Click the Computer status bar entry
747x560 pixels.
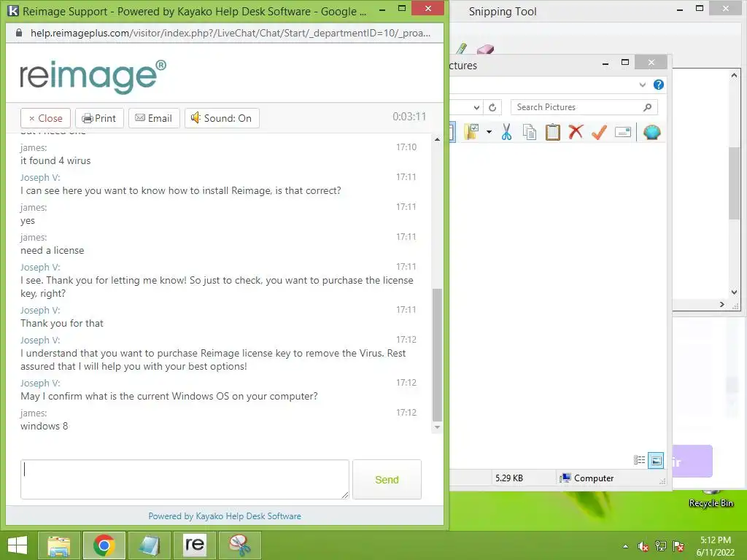click(587, 478)
